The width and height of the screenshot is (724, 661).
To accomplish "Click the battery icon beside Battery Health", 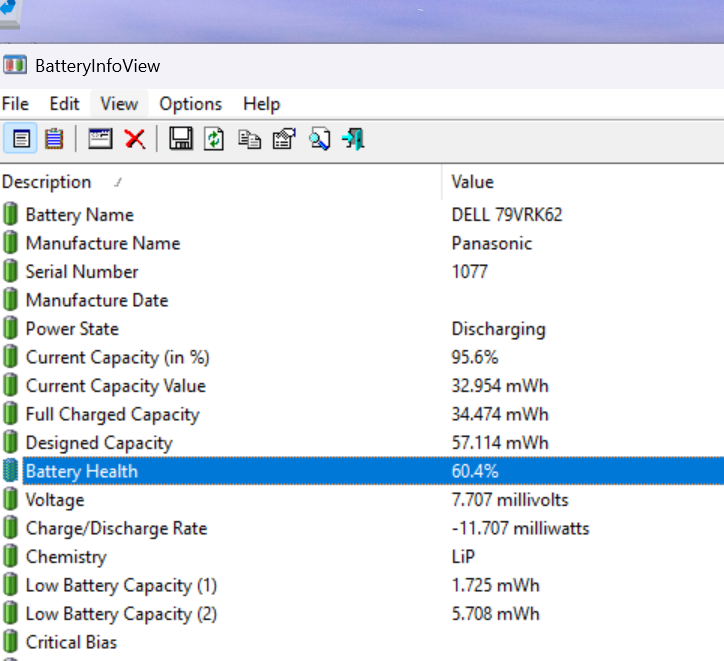I will [x=10, y=471].
